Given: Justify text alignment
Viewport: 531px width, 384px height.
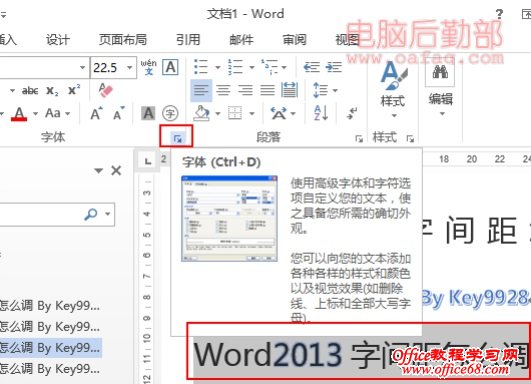Looking at the screenshot, I should coord(267,90).
